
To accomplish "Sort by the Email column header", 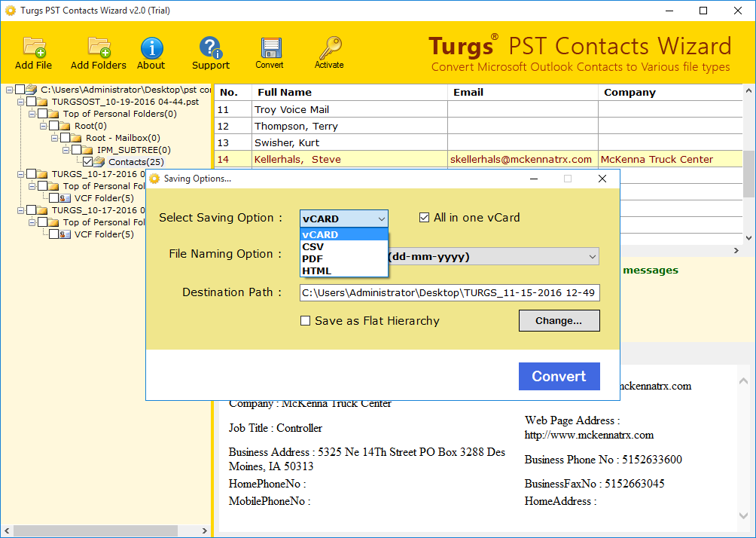I will tap(523, 92).
